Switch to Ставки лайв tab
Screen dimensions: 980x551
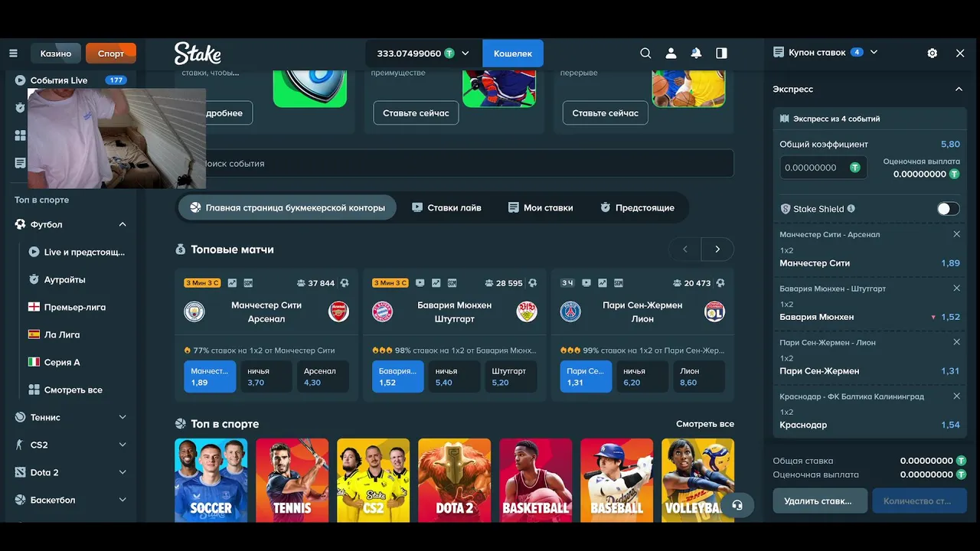point(446,207)
